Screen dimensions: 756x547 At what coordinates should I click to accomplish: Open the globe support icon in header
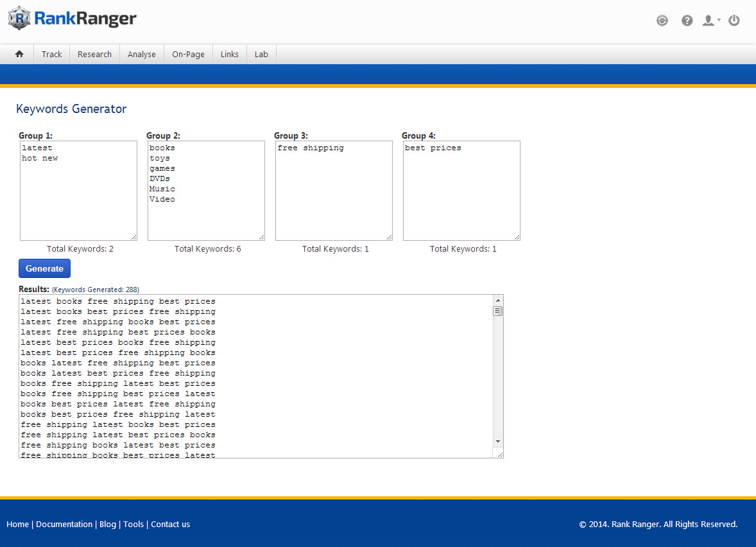click(x=662, y=21)
